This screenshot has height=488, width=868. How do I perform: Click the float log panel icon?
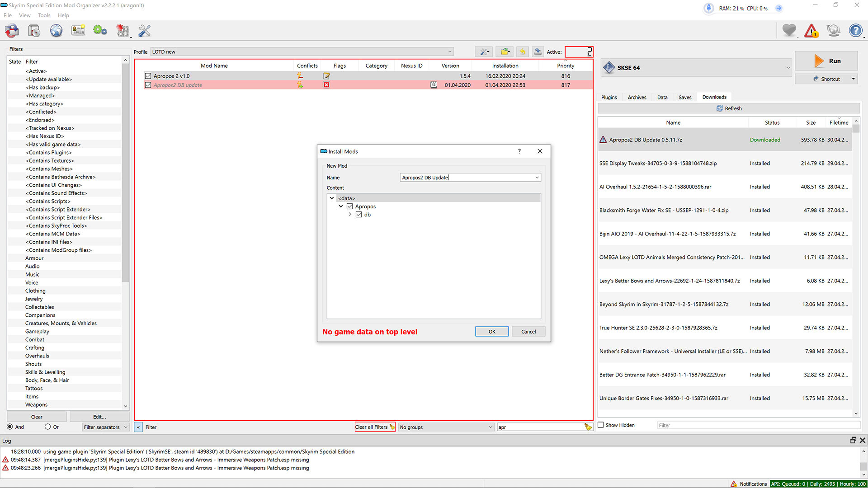pyautogui.click(x=853, y=440)
